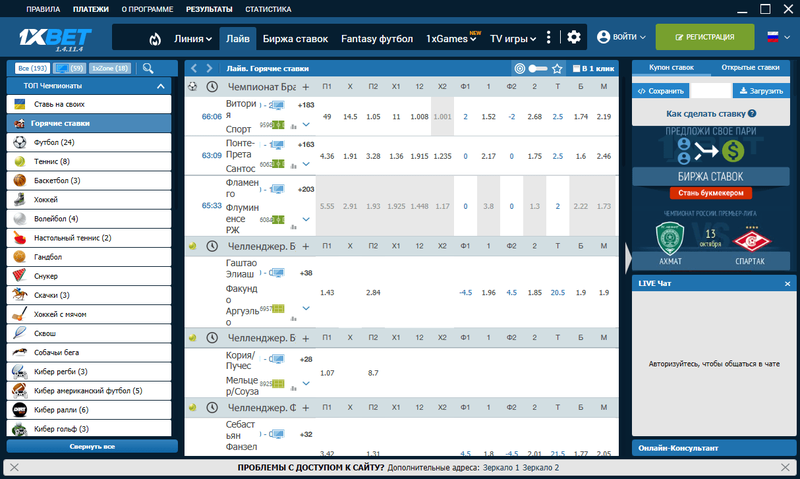Screen dimensions: 800x479
Task: Click the 1XBET logo
Action: tap(55, 39)
